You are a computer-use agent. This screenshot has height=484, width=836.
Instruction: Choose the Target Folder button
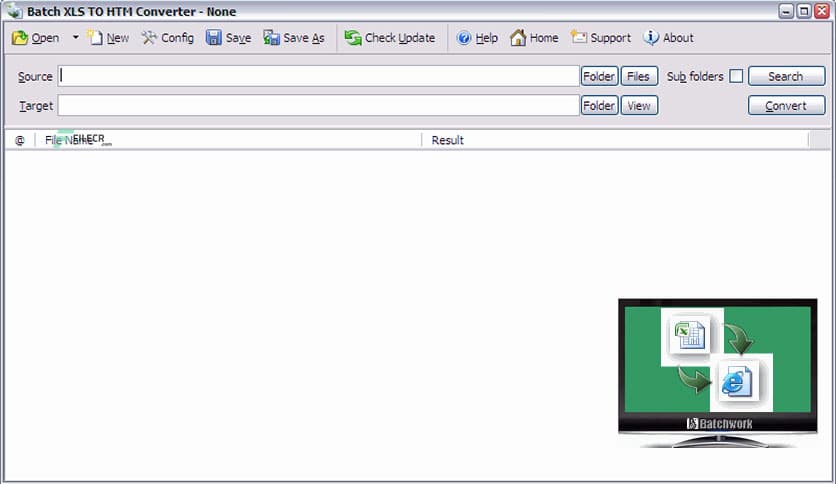[599, 106]
